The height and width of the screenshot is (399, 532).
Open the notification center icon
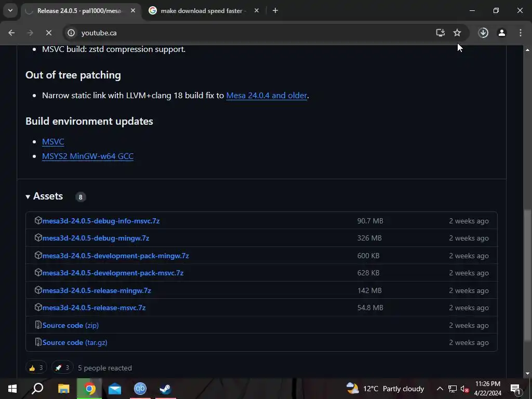pyautogui.click(x=515, y=389)
